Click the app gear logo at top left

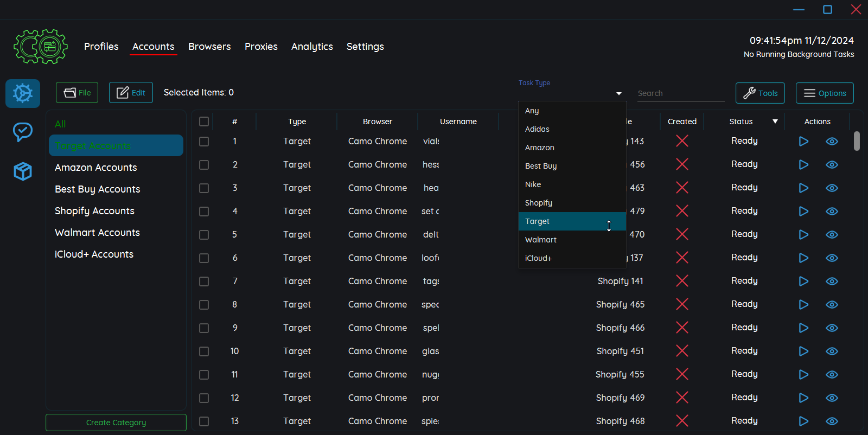tap(41, 47)
